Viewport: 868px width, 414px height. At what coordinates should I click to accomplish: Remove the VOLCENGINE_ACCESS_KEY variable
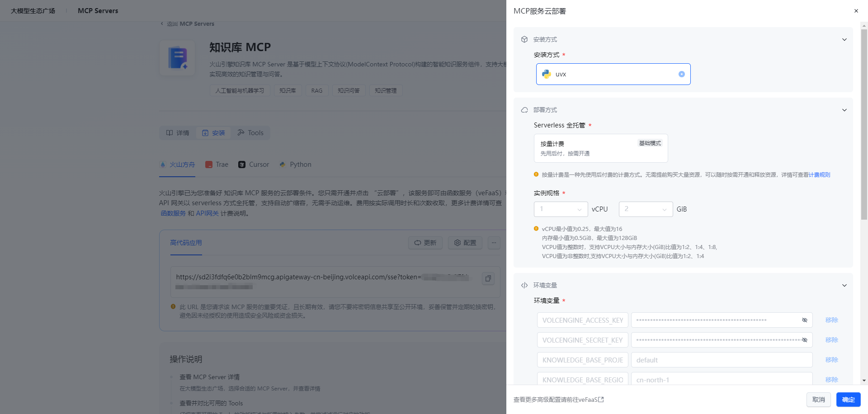click(x=832, y=320)
